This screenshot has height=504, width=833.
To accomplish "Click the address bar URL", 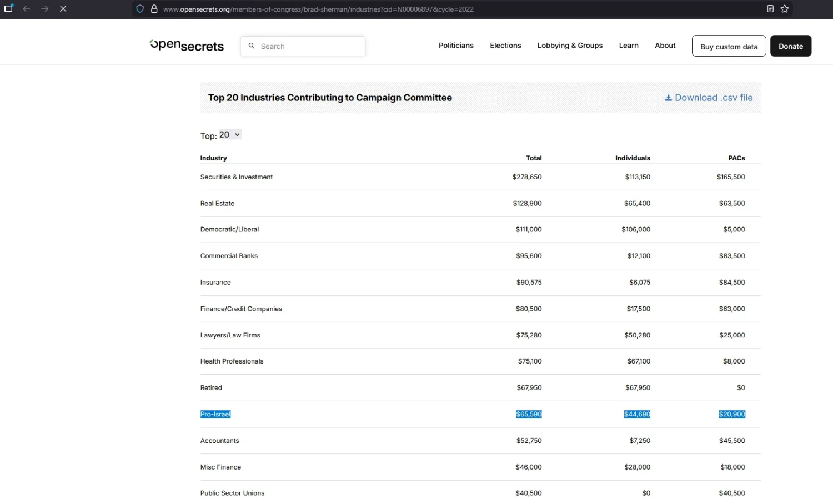I will point(318,9).
